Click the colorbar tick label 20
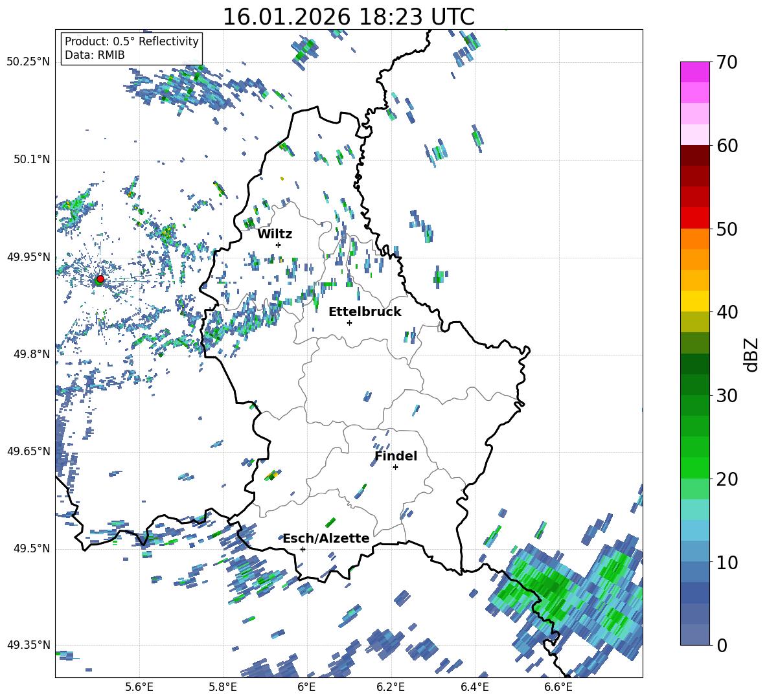Viewport: 767px width, 700px height. [x=727, y=479]
